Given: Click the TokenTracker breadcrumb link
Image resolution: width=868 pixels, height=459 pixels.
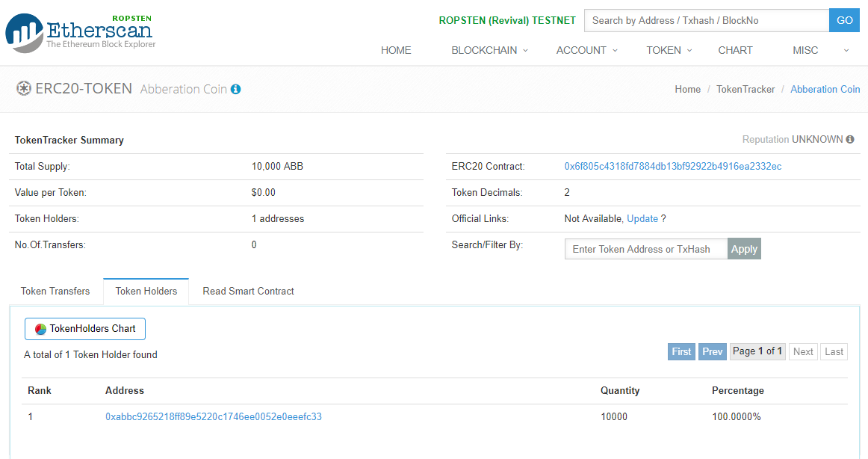Looking at the screenshot, I should tap(745, 89).
